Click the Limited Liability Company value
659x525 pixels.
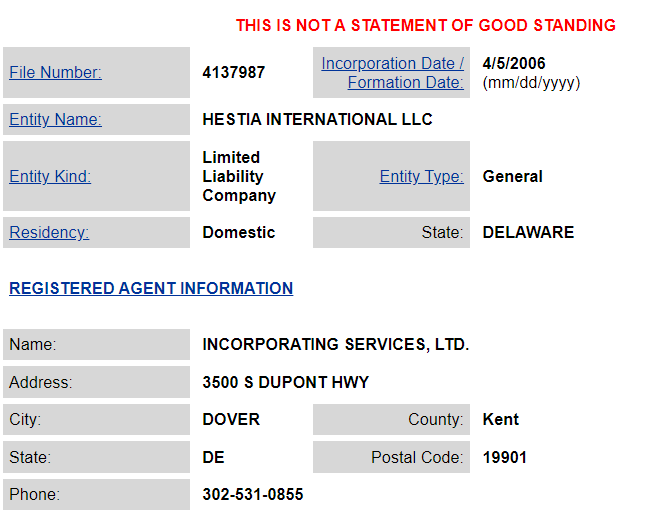coord(239,177)
